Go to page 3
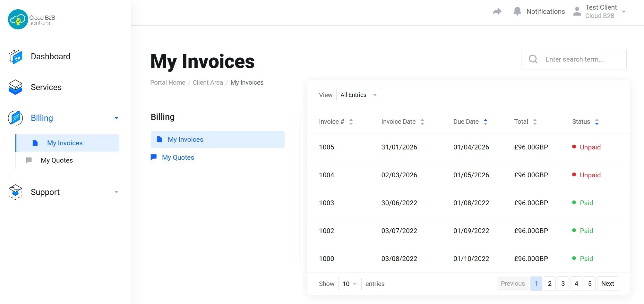 (563, 283)
